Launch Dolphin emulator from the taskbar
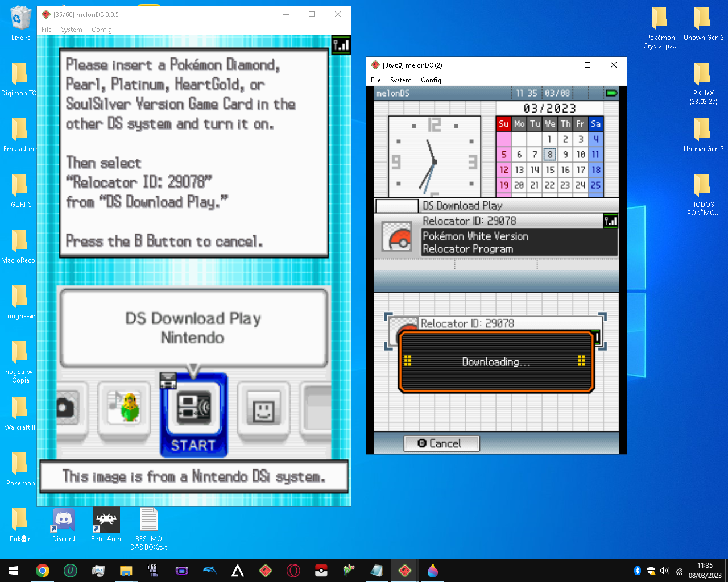 pos(209,571)
